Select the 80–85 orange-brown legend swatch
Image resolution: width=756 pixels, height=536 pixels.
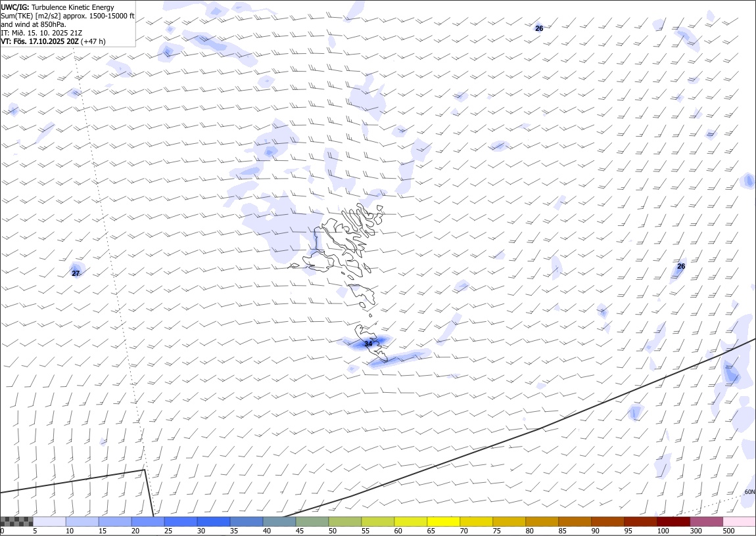click(542, 522)
